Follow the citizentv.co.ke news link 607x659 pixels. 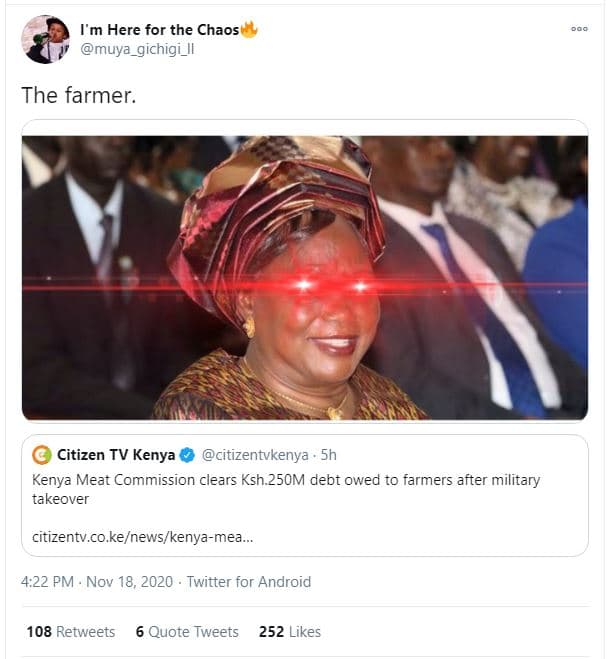142,537
